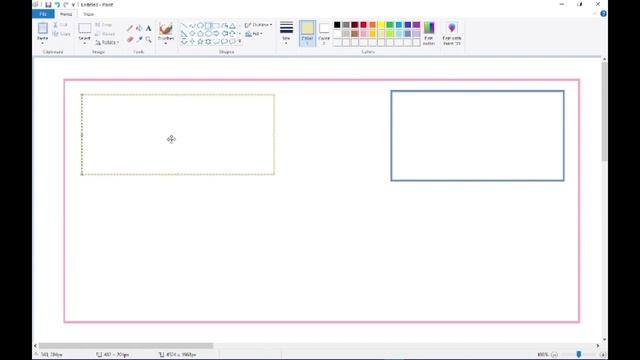
Task: Choose the Rectangle shape
Action: click(208, 26)
